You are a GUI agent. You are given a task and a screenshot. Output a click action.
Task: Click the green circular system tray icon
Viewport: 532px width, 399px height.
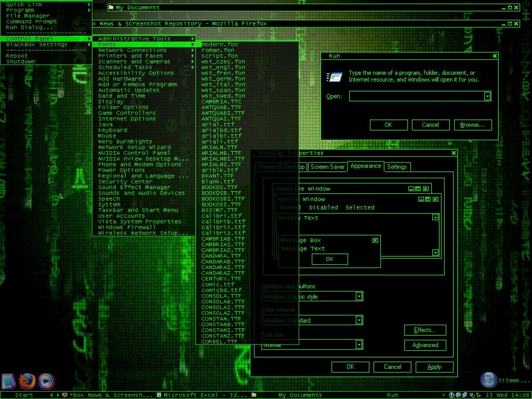pos(458,395)
